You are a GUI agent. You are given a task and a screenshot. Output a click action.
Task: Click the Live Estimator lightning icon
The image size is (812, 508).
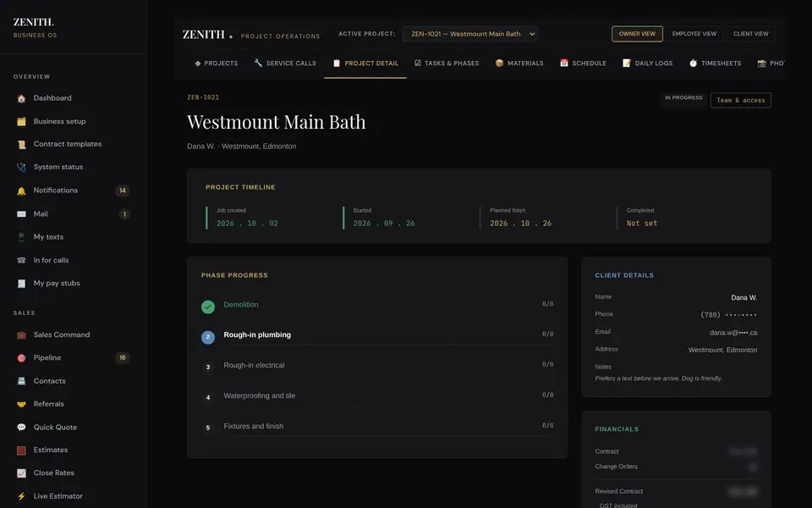point(21,497)
